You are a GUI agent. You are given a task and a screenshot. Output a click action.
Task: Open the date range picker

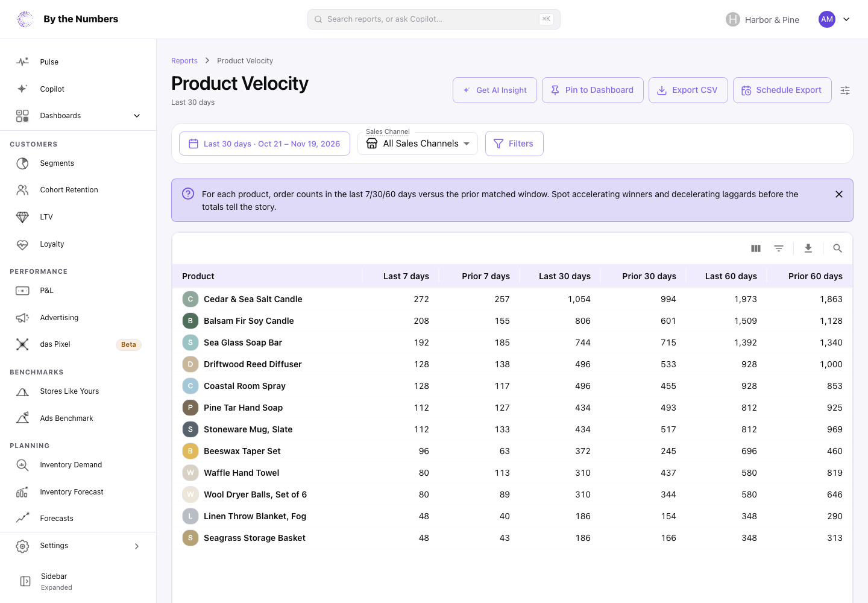[265, 144]
